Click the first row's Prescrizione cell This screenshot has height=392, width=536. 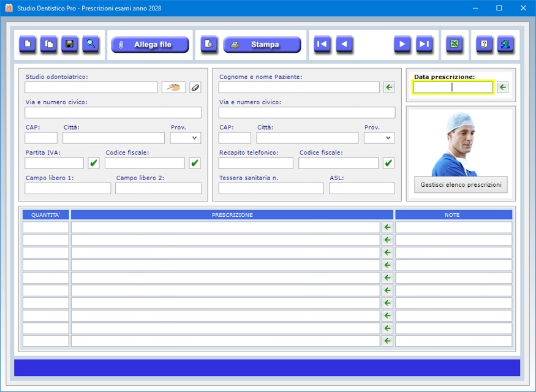tap(225, 227)
